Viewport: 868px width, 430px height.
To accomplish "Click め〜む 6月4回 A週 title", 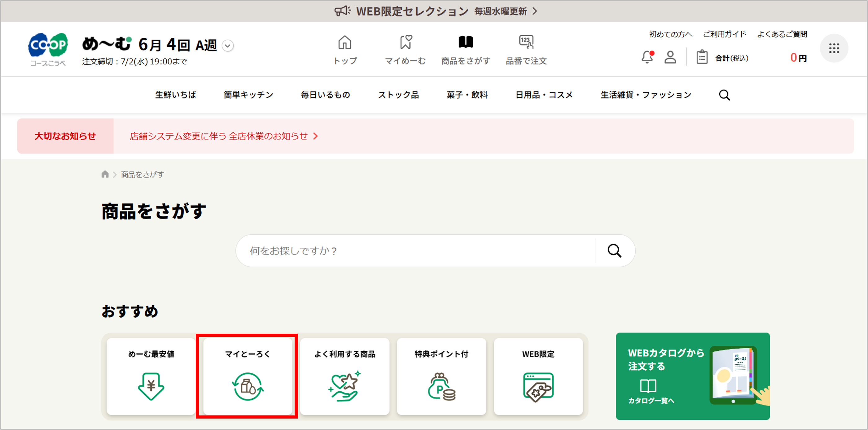I will (150, 45).
